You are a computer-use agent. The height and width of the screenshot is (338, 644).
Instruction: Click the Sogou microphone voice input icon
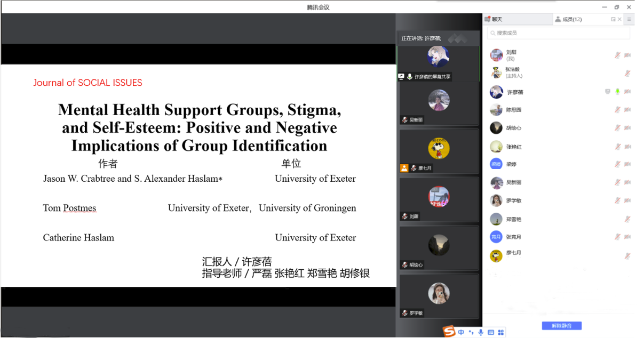tap(481, 333)
